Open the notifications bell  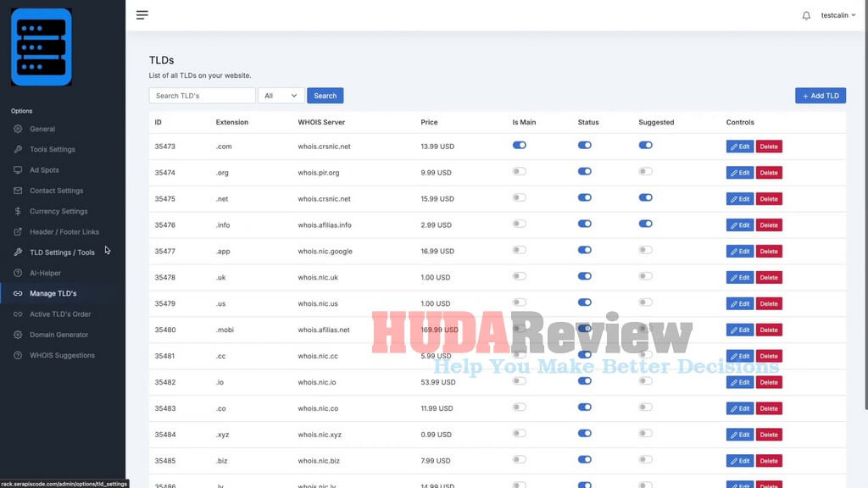(806, 15)
